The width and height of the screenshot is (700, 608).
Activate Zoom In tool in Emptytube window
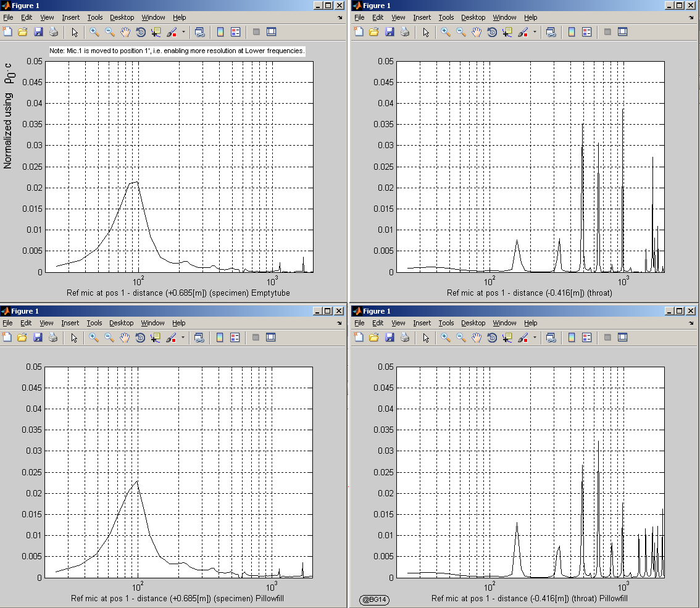pos(94,31)
